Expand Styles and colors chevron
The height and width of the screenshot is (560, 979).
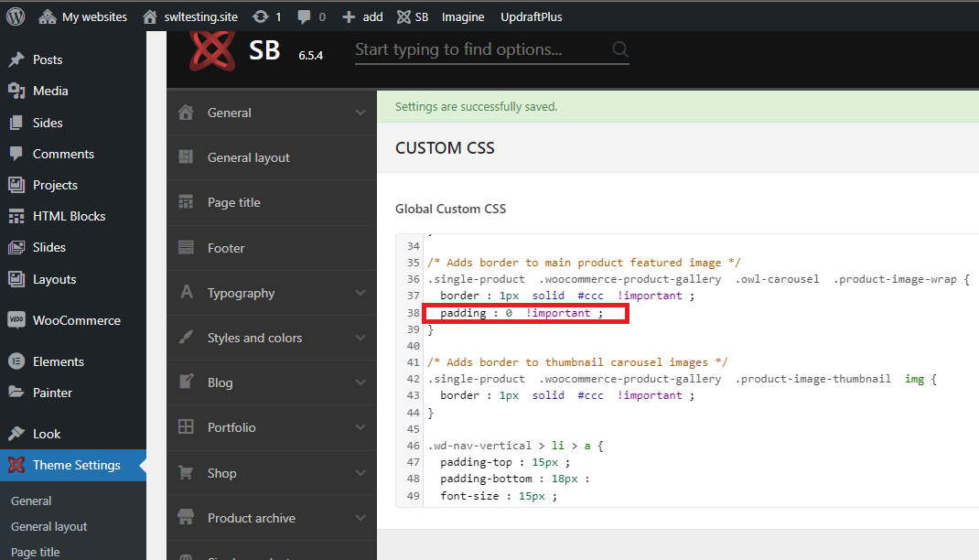(360, 338)
